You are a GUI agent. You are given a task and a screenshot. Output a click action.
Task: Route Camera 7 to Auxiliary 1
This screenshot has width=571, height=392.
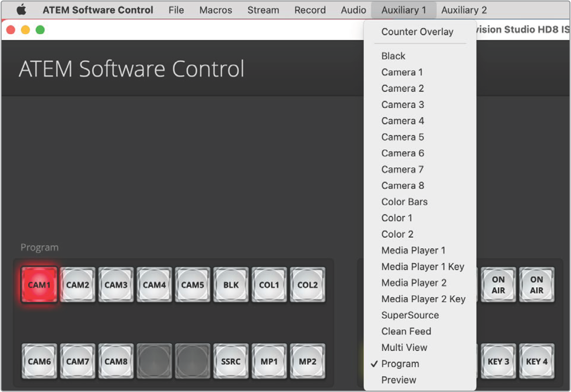(420, 169)
